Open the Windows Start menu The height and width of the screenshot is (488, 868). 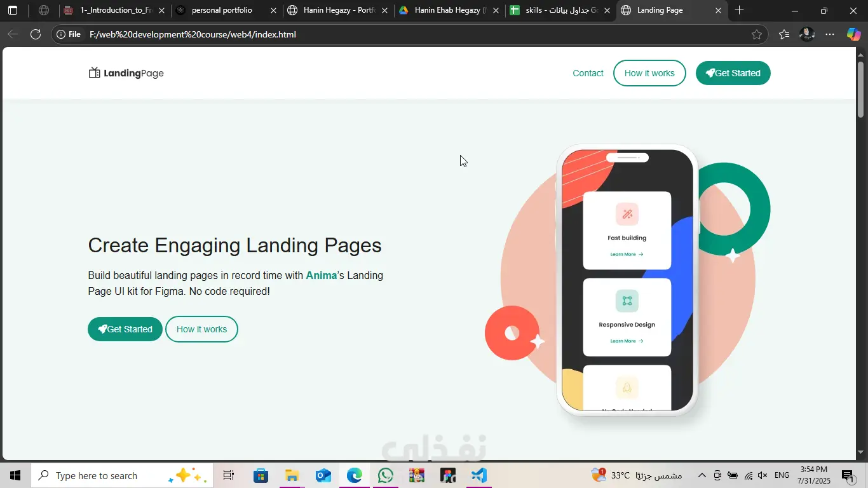pyautogui.click(x=15, y=475)
